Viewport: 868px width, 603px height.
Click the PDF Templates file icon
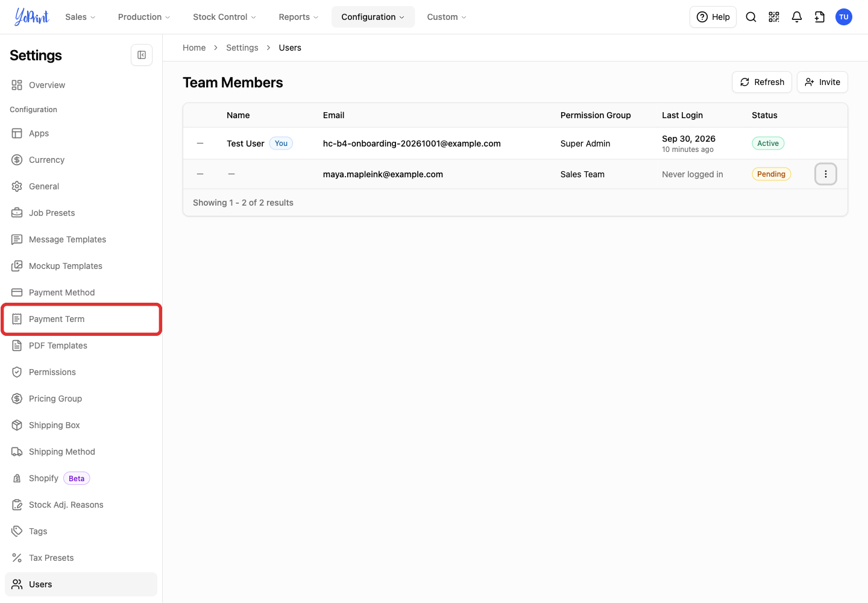pyautogui.click(x=17, y=346)
